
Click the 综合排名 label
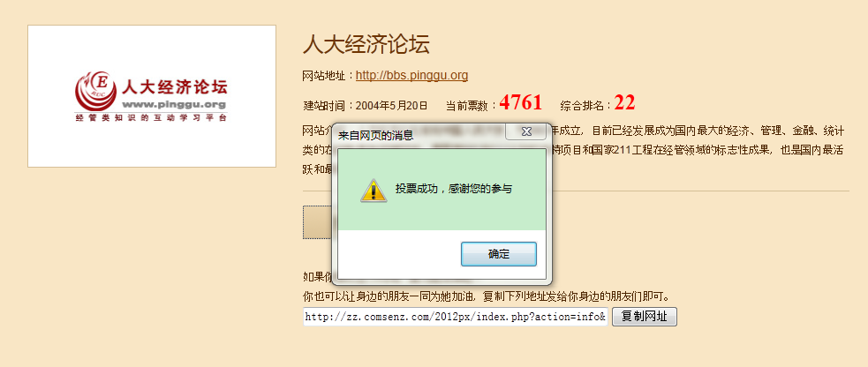tap(585, 105)
